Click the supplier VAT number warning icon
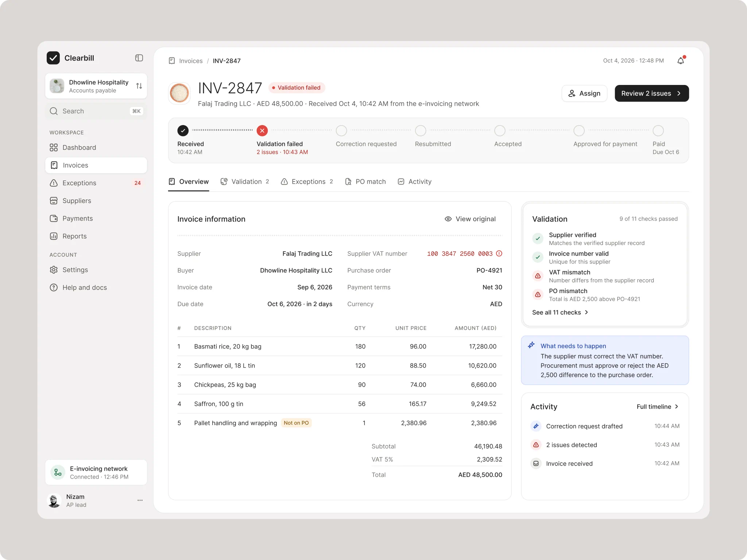Viewport: 747px width, 560px height. (x=499, y=253)
